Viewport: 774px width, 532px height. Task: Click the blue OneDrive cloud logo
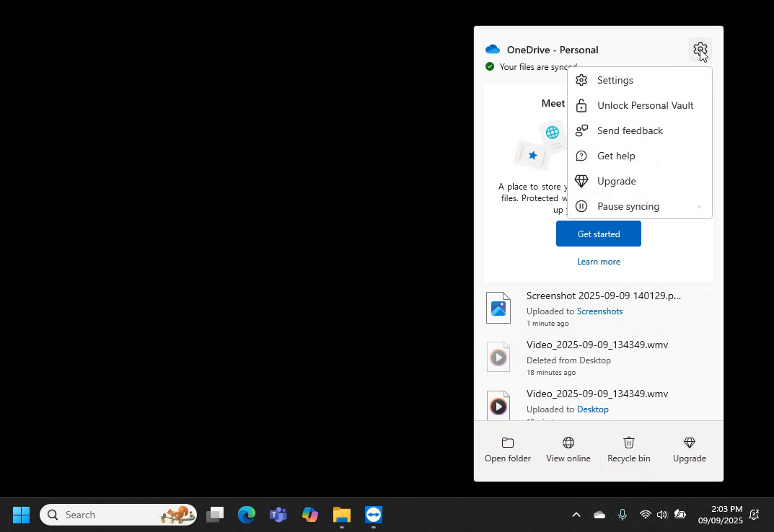point(493,49)
